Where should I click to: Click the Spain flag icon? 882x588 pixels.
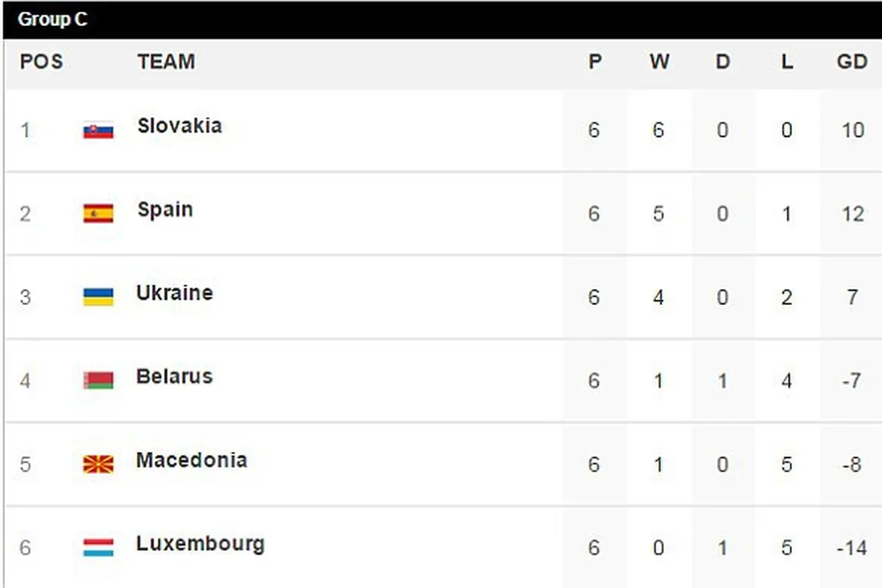(98, 213)
